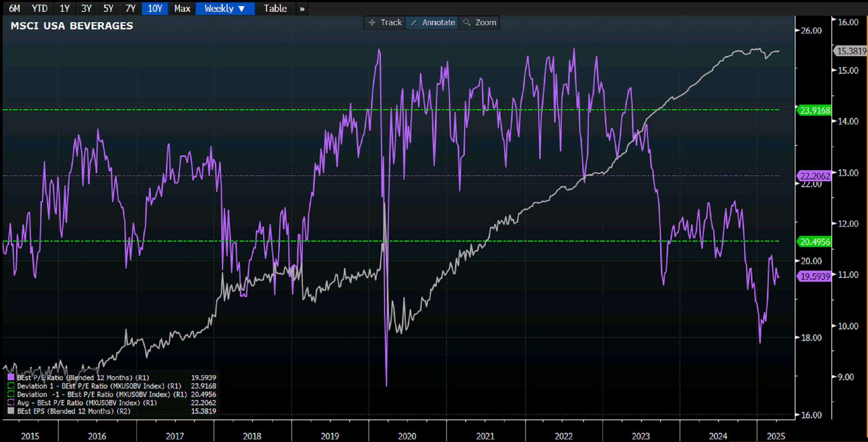Select the 10Y time range tab

(x=155, y=8)
